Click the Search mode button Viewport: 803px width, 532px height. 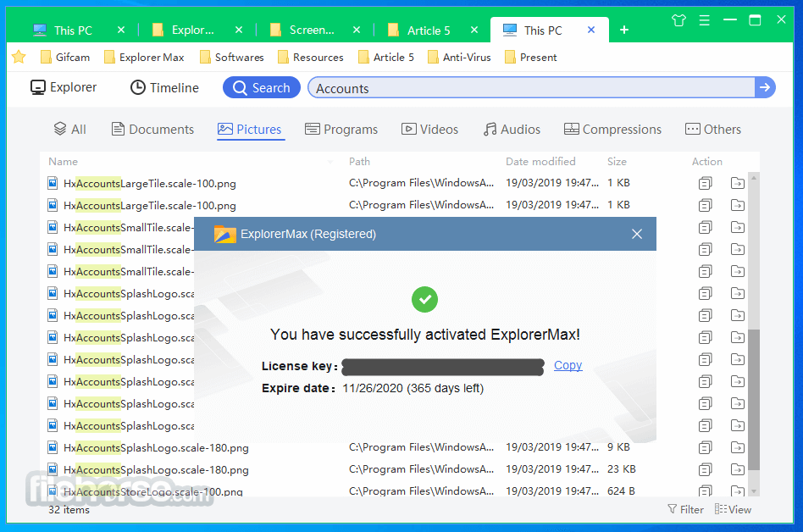(261, 87)
